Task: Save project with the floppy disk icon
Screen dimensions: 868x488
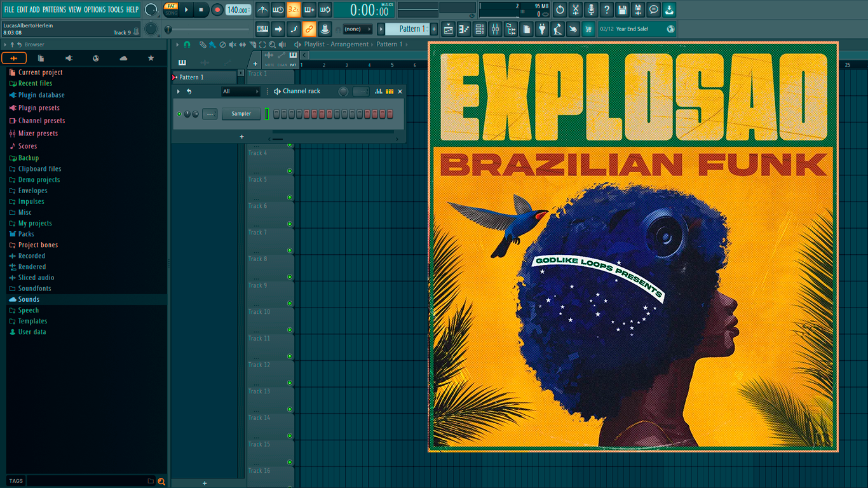Action: click(623, 10)
